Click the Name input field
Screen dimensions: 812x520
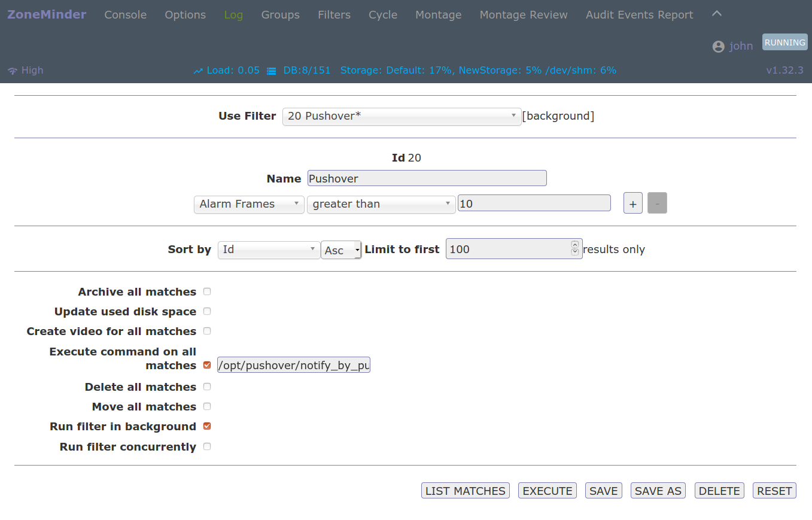(427, 178)
